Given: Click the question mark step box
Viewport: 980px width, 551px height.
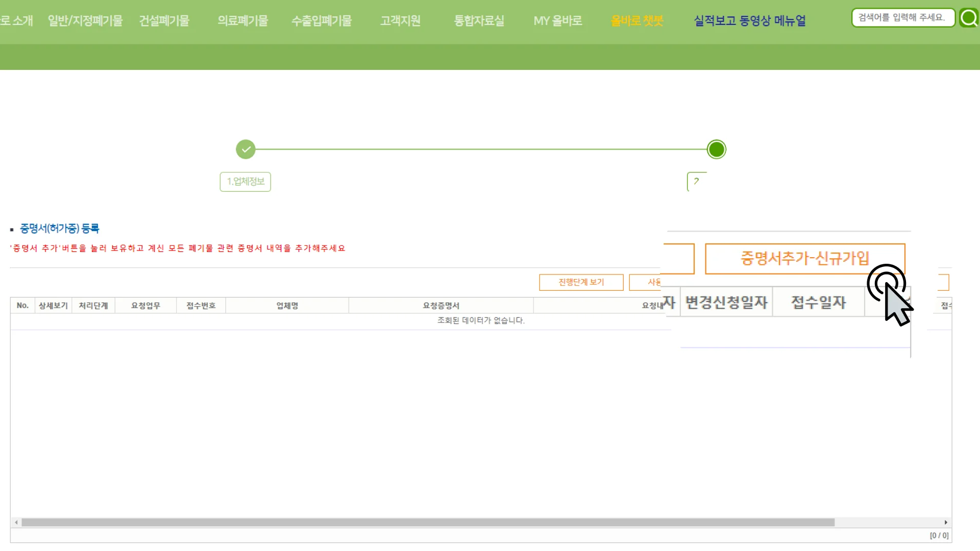Looking at the screenshot, I should tap(696, 182).
